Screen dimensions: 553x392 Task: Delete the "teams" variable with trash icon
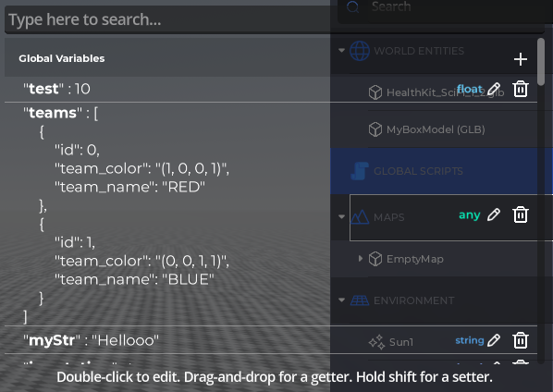521,214
